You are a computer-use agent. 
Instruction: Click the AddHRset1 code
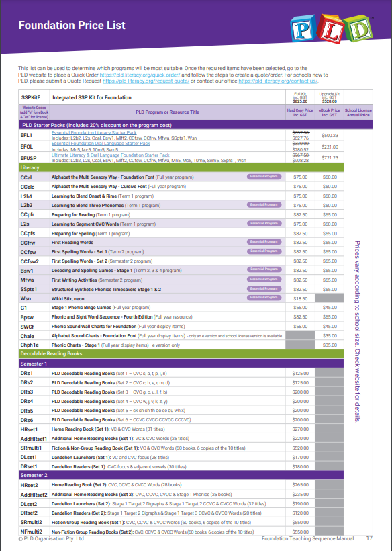(x=34, y=439)
